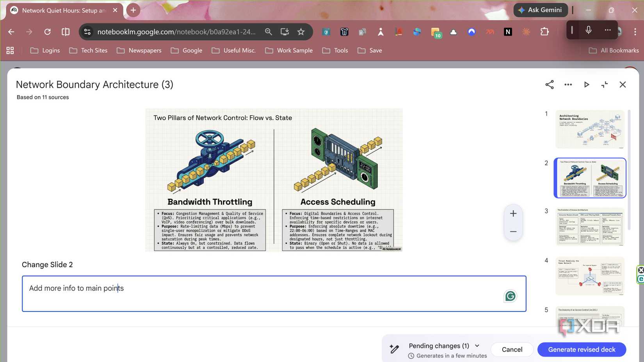Click Generate revised deck
The image size is (644, 362).
tap(581, 349)
